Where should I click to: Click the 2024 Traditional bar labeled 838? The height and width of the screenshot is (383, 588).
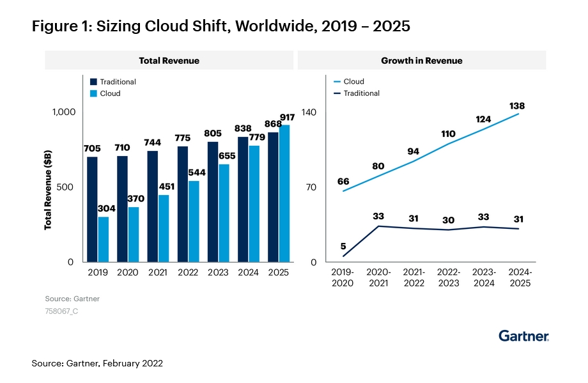pos(243,199)
